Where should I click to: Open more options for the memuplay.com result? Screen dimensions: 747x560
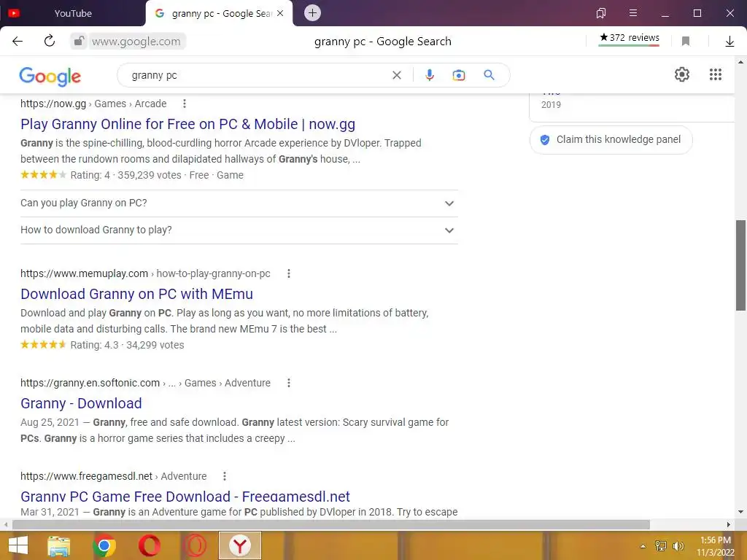tap(289, 274)
